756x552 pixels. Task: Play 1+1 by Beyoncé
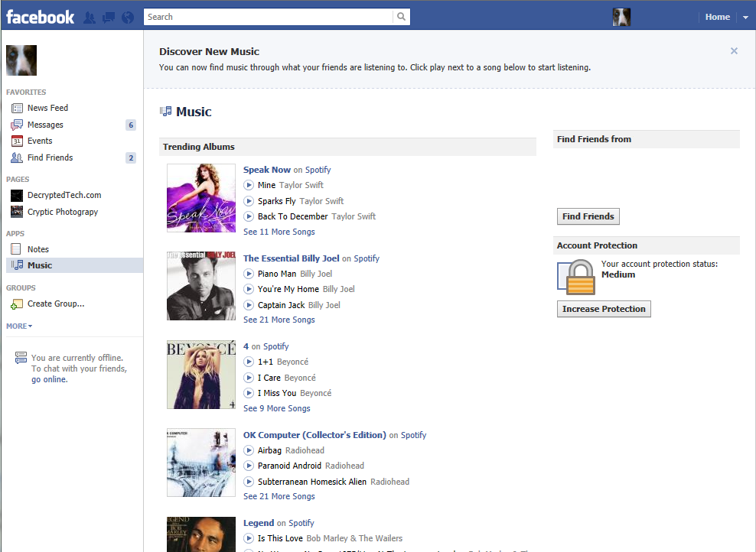[249, 362]
